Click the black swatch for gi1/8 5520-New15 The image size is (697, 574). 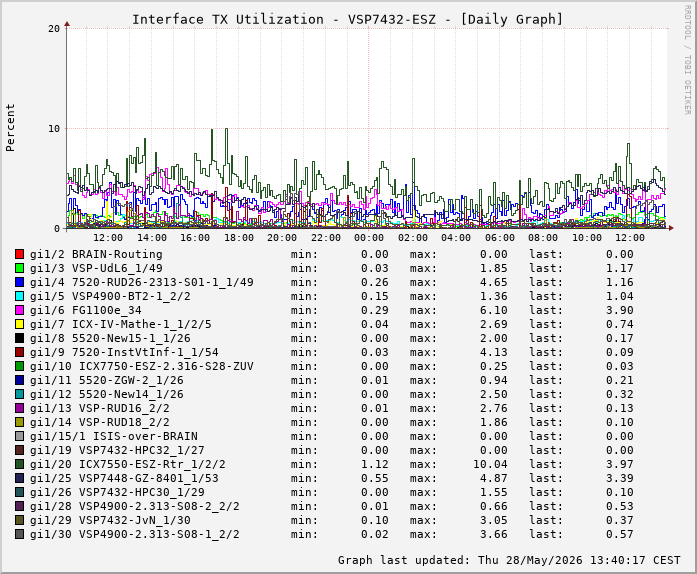click(19, 338)
